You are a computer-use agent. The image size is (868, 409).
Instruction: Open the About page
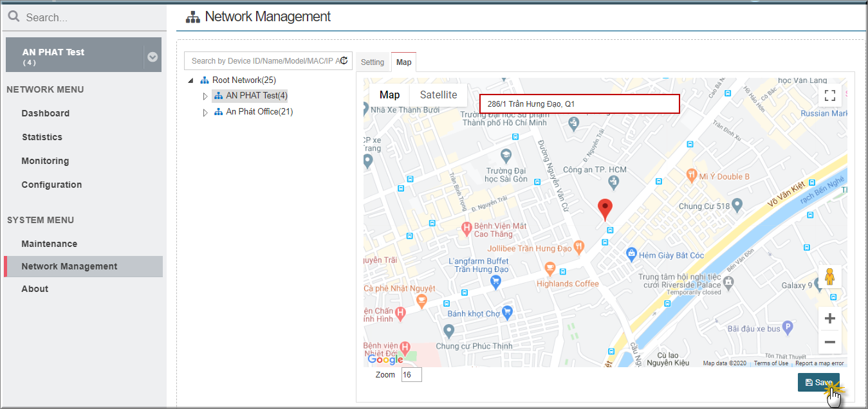coord(35,289)
